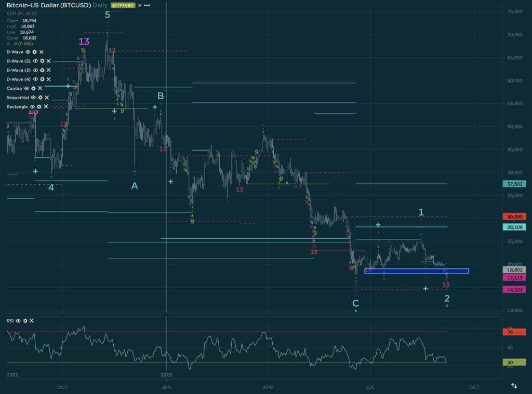Select the D-Wave (2) indicator label
The image size is (532, 394).
click(19, 61)
